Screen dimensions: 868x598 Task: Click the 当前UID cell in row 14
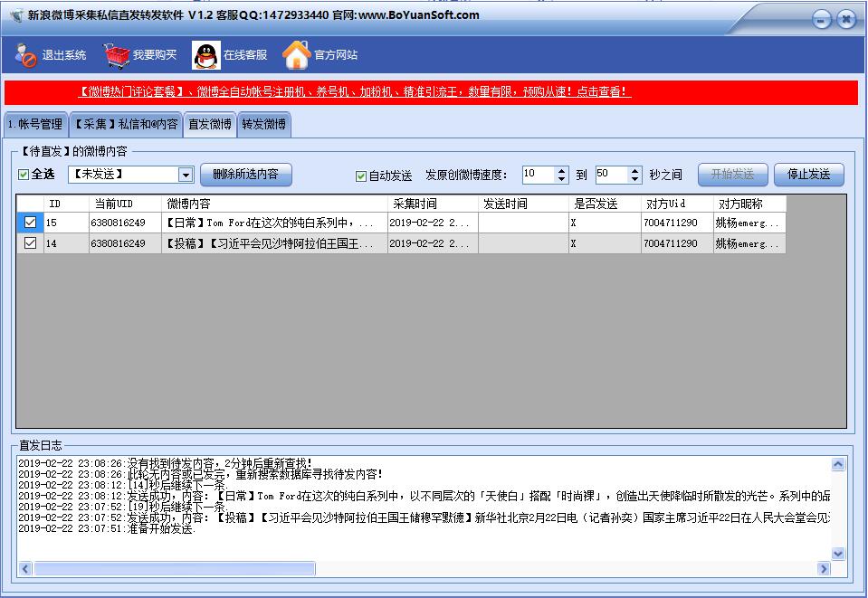[125, 242]
